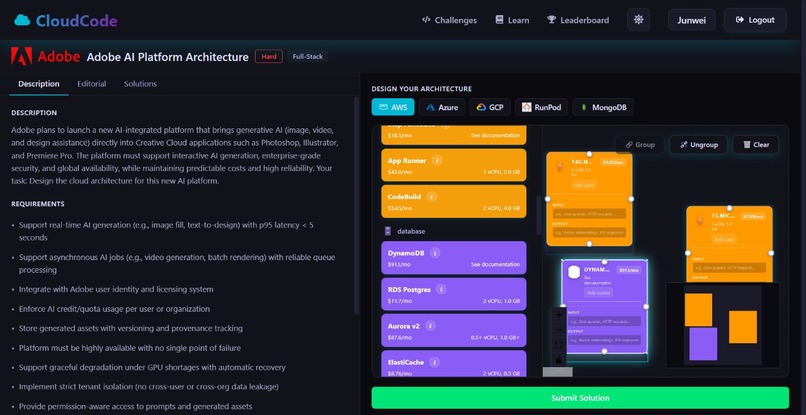806x415 pixels.
Task: Click the CloudCode cloud logo icon
Action: click(x=23, y=21)
